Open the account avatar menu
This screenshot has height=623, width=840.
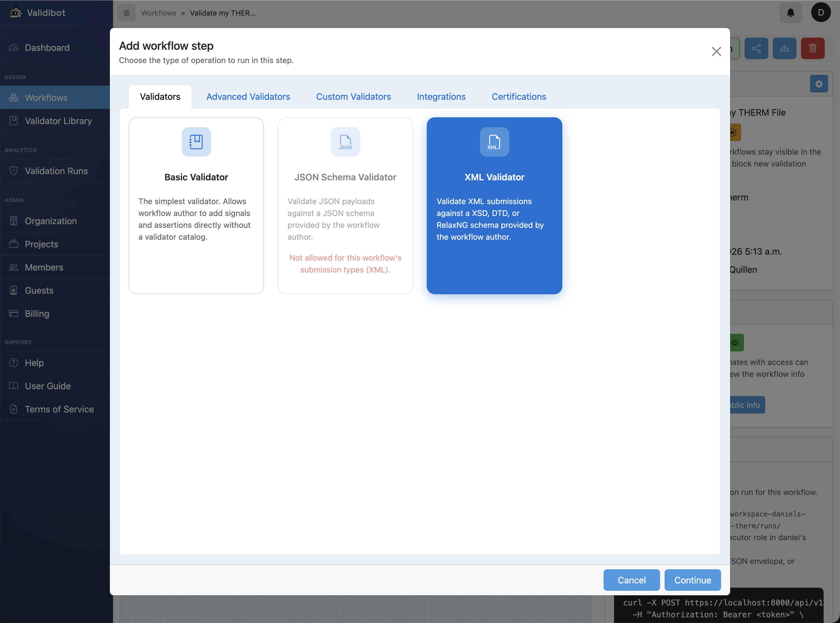point(821,12)
